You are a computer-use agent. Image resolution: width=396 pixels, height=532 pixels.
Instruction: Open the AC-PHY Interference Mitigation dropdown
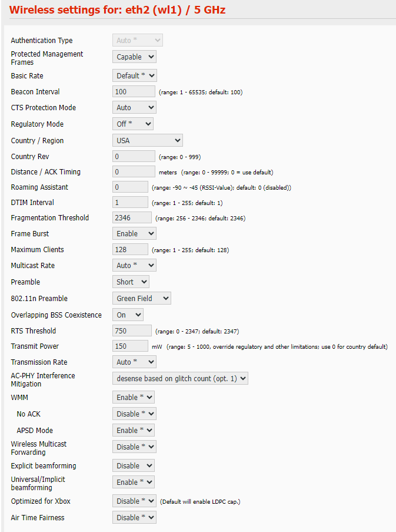coord(180,379)
